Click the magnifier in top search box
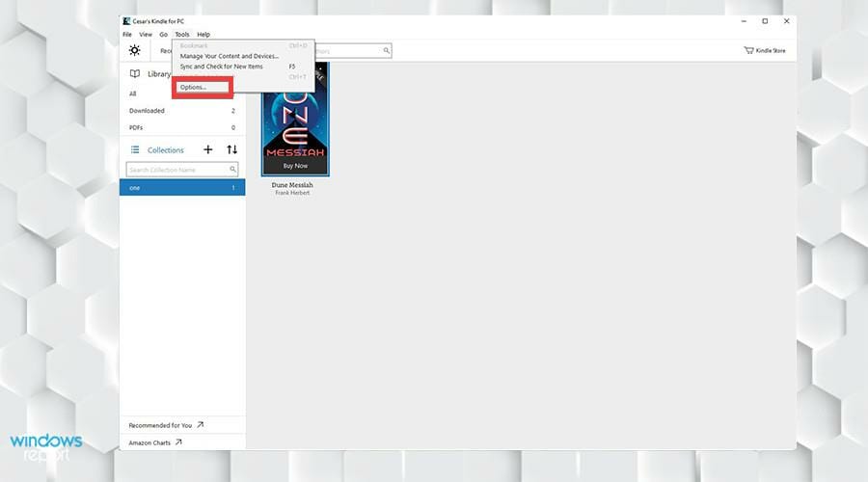This screenshot has width=868, height=482. click(x=387, y=51)
